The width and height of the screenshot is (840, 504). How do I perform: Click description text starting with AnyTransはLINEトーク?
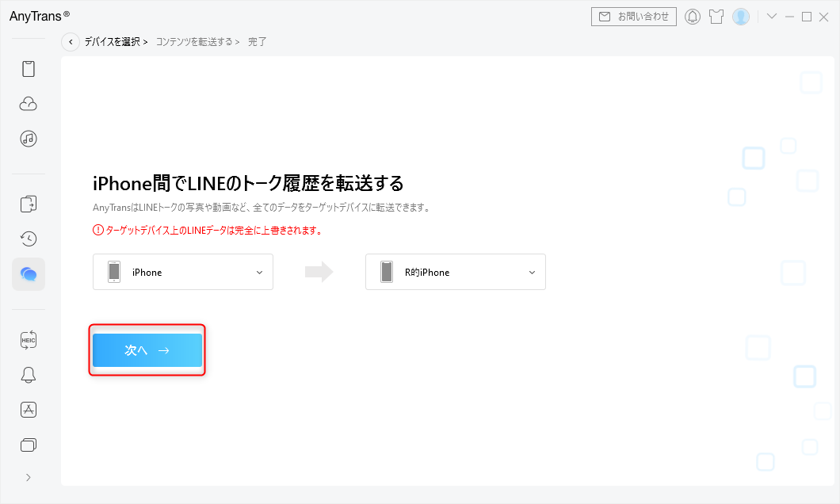point(262,208)
